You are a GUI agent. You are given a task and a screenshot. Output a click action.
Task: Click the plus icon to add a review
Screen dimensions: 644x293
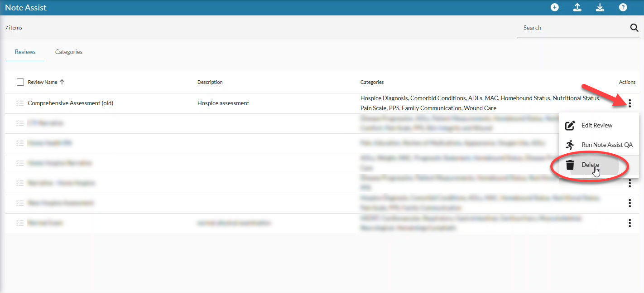pos(554,8)
